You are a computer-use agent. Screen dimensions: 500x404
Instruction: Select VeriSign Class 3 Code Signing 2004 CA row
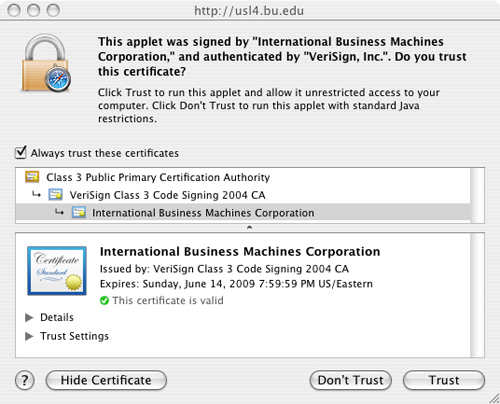point(243,195)
